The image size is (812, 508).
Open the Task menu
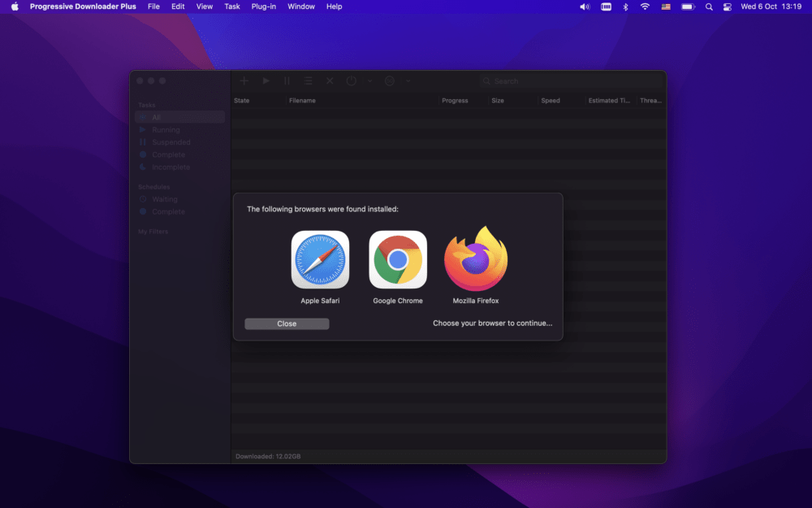click(232, 7)
